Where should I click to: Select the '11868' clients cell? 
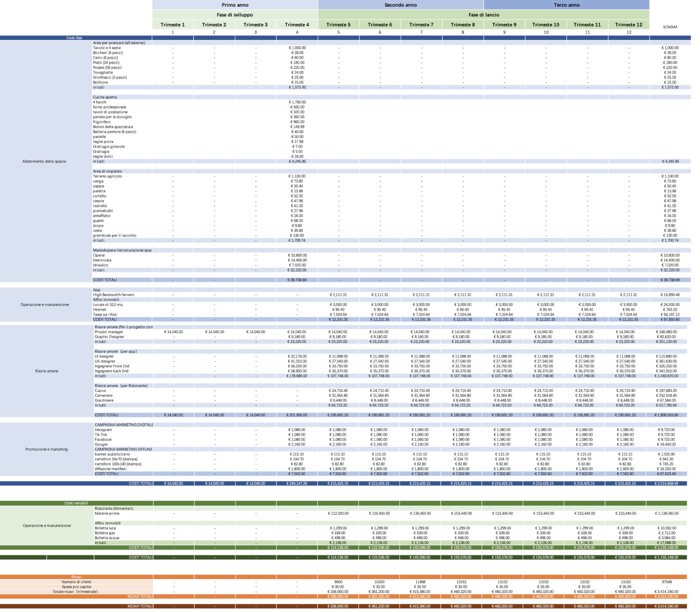pyautogui.click(x=420, y=582)
